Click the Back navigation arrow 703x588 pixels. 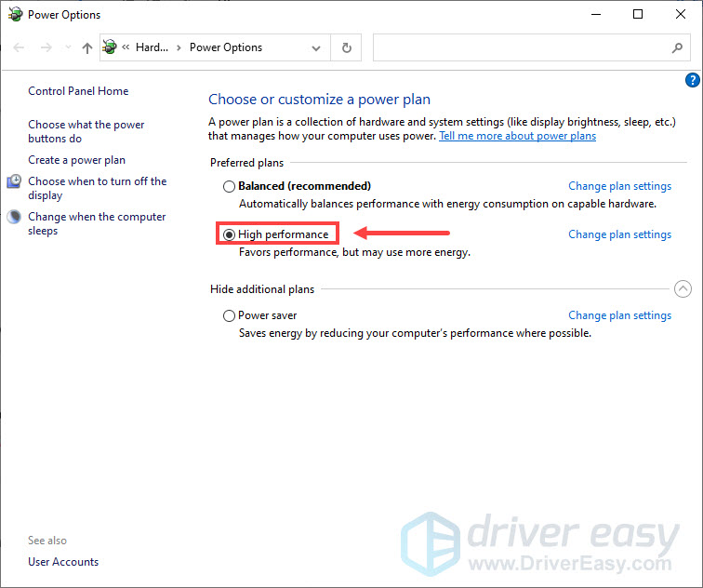tap(20, 47)
